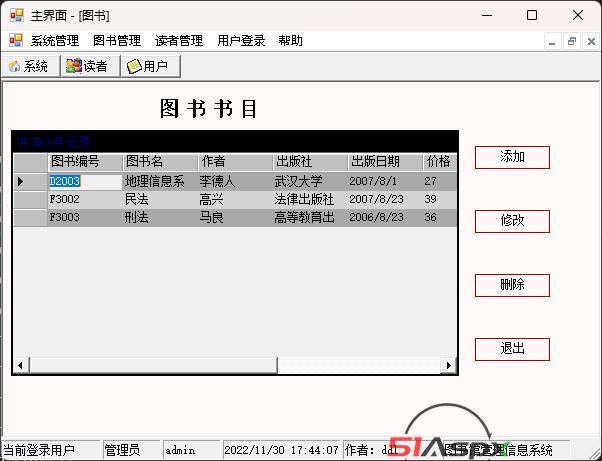Click the author cell 高兴
The image size is (602, 461).
click(x=235, y=200)
